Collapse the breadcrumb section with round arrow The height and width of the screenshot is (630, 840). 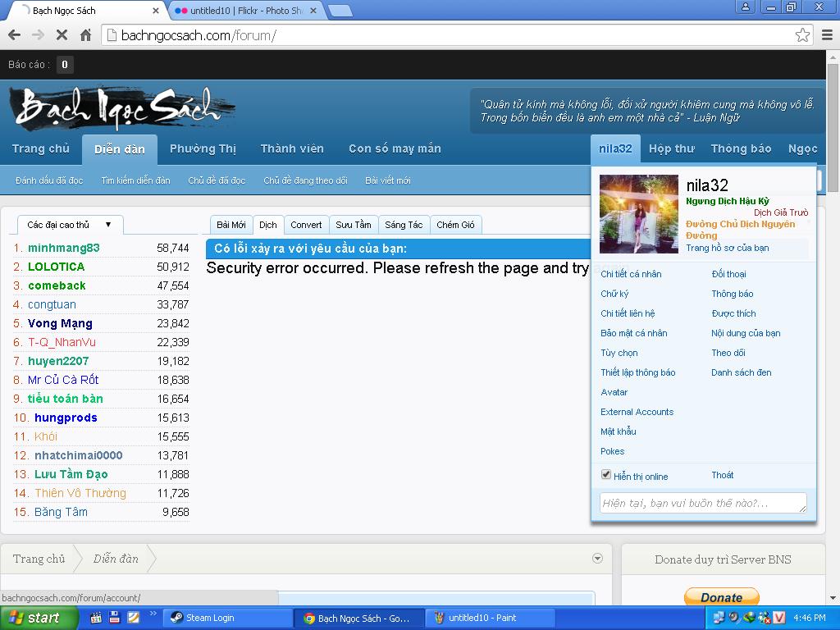(x=597, y=559)
